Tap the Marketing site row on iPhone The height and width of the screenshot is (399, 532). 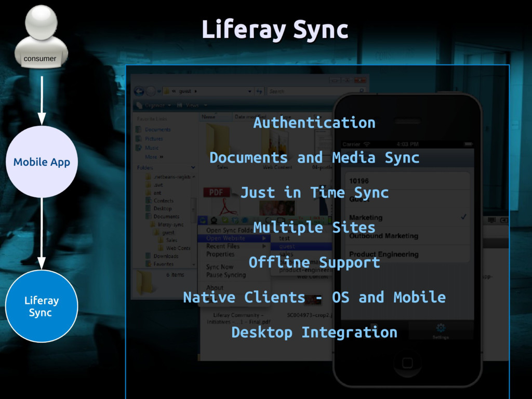[407, 217]
